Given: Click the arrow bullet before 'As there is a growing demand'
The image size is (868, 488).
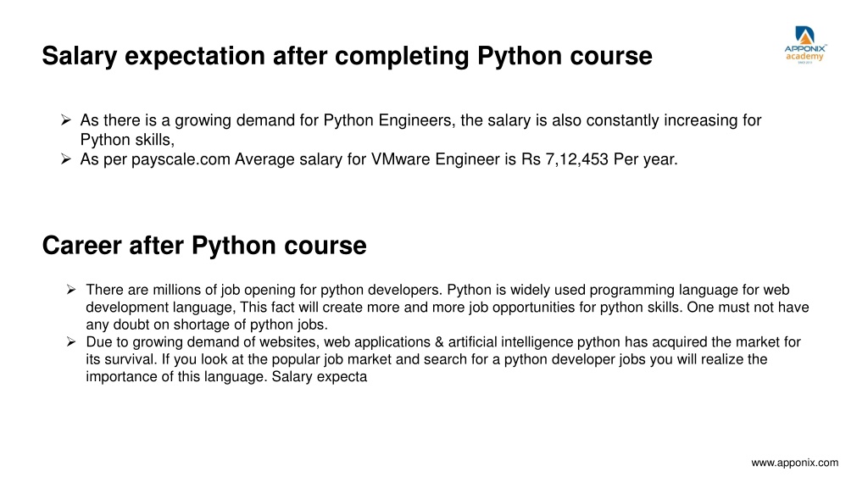Looking at the screenshot, I should tap(66, 120).
